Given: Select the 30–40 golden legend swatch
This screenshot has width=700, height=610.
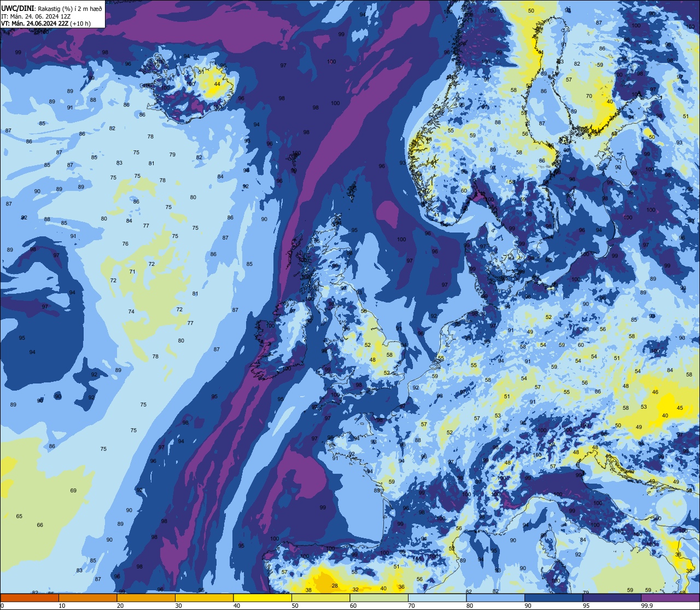Looking at the screenshot, I should click(x=204, y=597).
